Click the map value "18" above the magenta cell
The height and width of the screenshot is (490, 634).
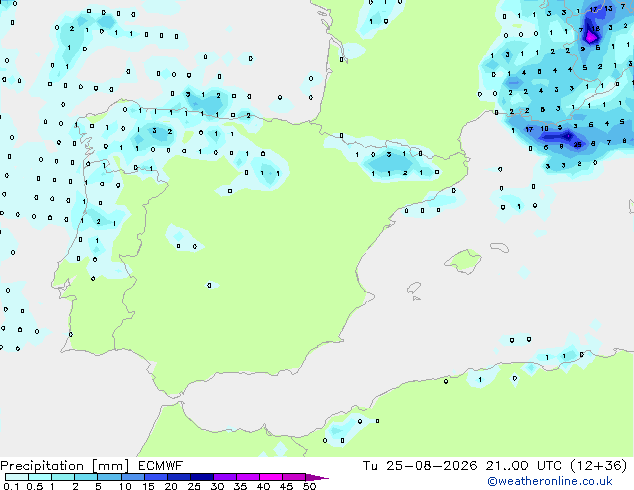pyautogui.click(x=596, y=29)
